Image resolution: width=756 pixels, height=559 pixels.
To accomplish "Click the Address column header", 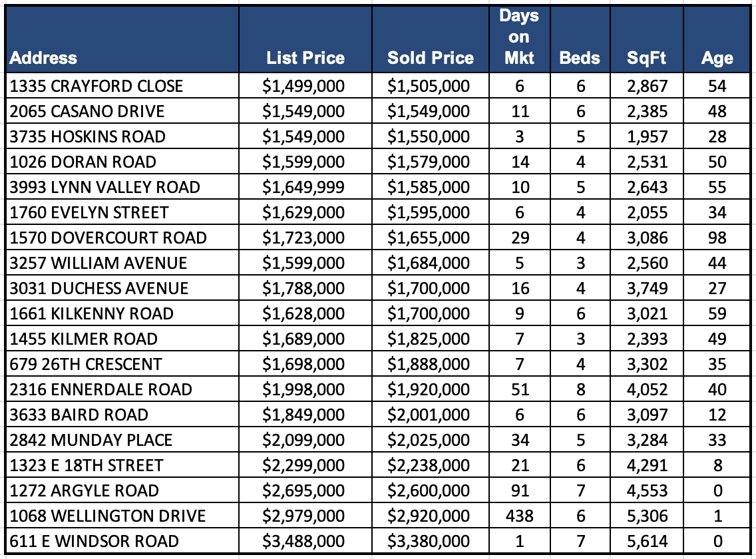I will (x=44, y=58).
